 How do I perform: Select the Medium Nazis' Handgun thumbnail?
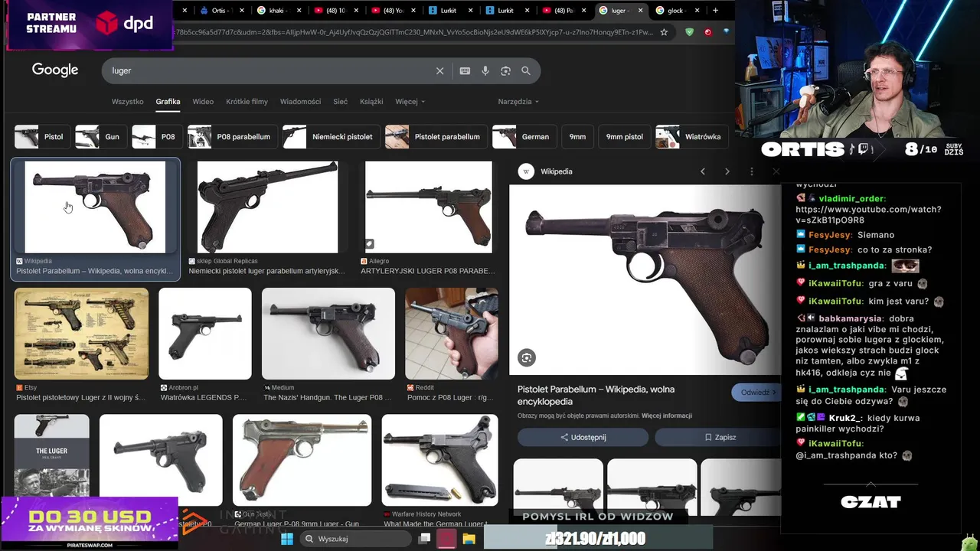click(x=328, y=334)
